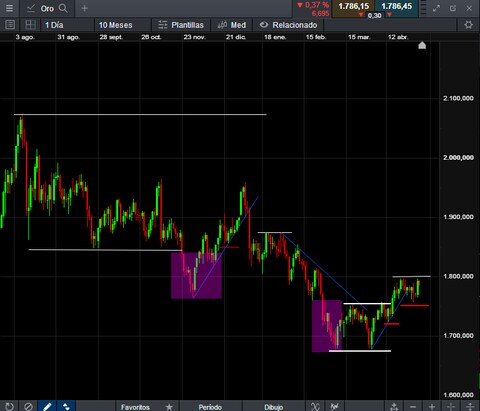Toggle the list panel view icon
Viewport: 480px width, 411px height.
coord(10,25)
